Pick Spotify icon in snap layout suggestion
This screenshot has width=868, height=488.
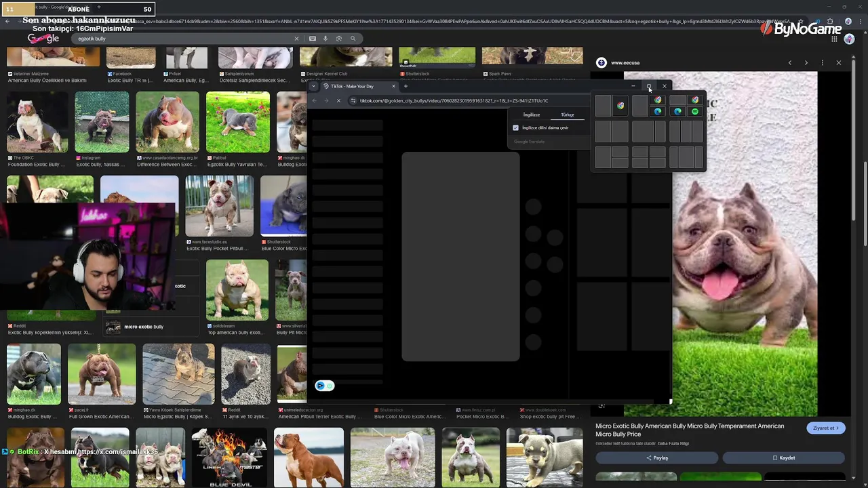tap(695, 111)
